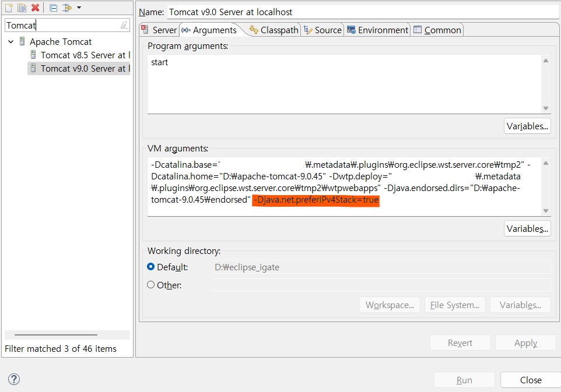Screen dimensions: 561x392
Task: Collapse all configurations in tree
Action: coord(53,8)
